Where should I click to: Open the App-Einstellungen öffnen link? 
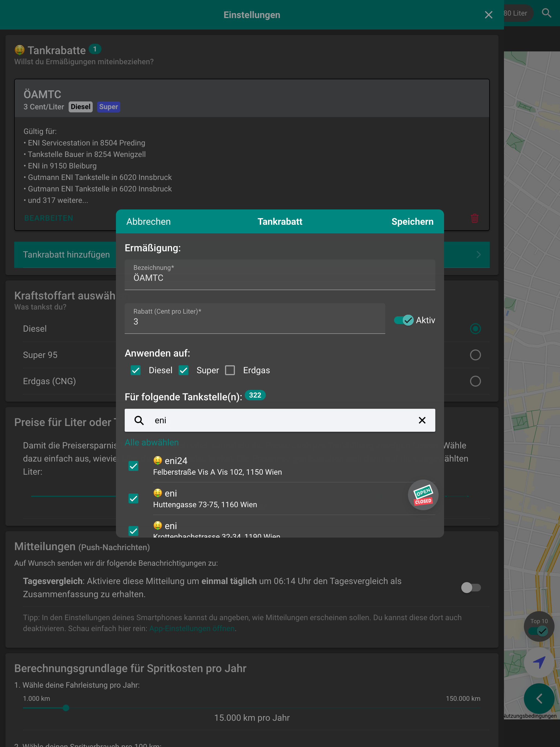coord(192,628)
